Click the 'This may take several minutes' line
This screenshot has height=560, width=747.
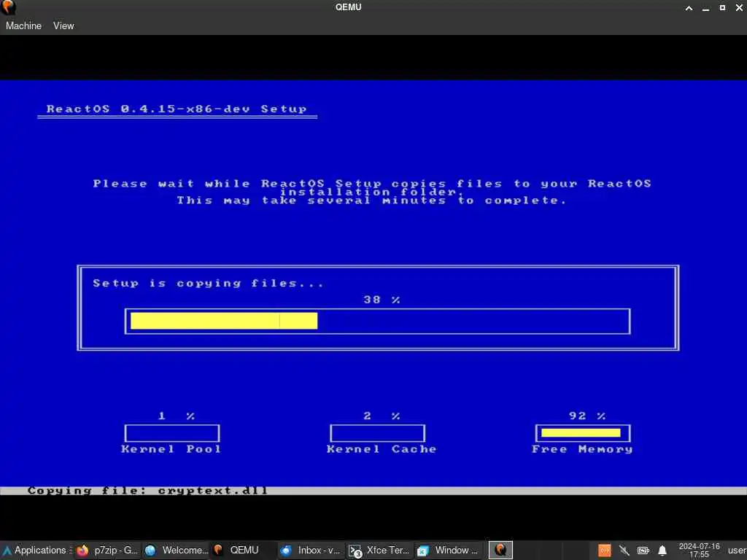[x=371, y=201]
